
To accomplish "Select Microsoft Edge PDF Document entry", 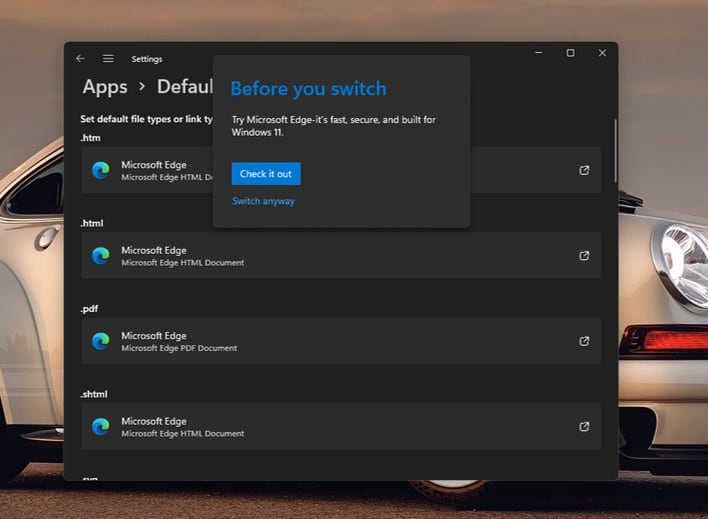I will click(341, 341).
